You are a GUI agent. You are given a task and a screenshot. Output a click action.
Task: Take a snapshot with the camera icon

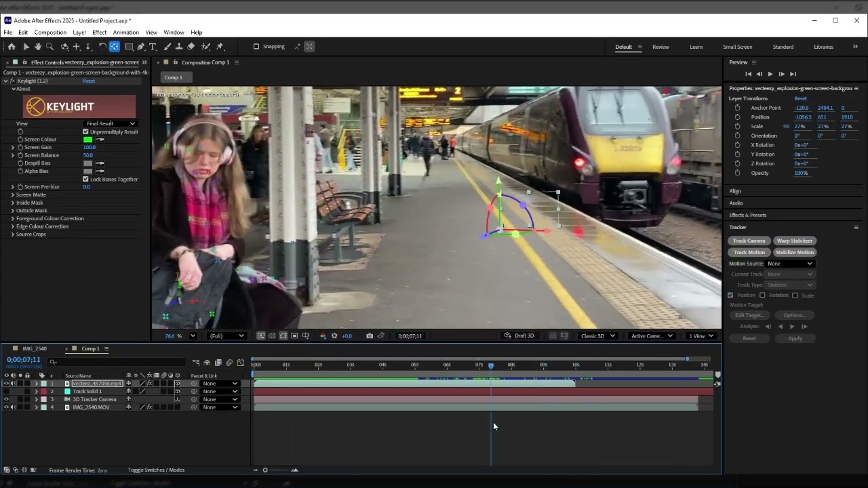[369, 336]
